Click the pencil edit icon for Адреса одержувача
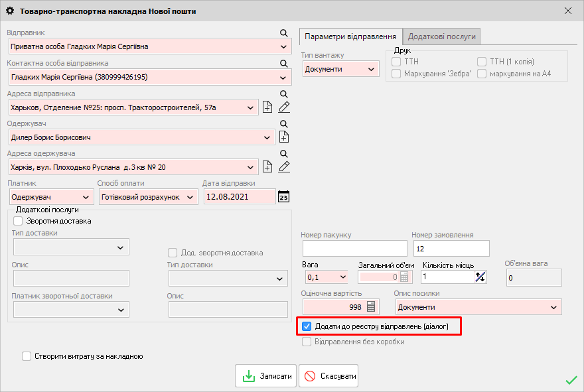The image size is (584, 392). coord(284,167)
